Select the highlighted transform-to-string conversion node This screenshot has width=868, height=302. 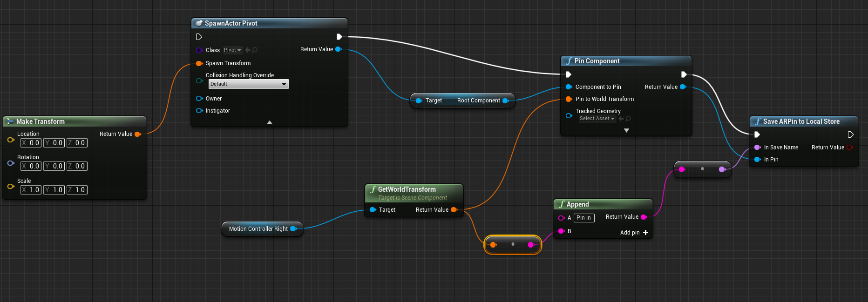[513, 245]
